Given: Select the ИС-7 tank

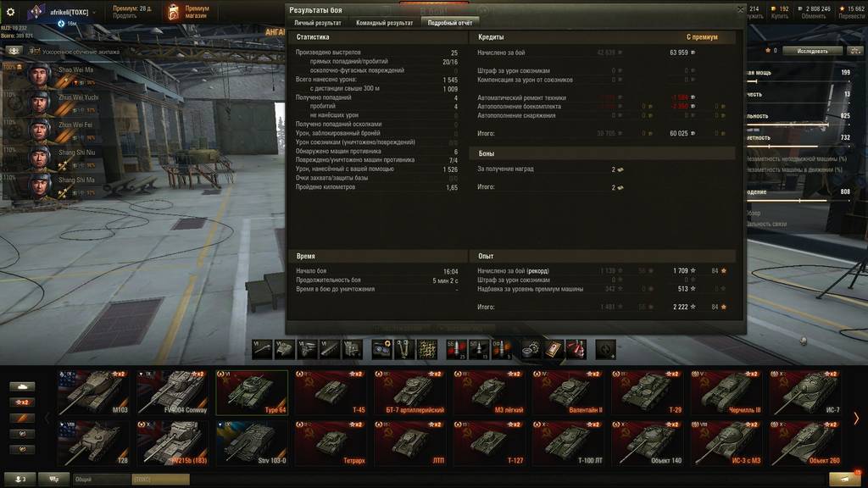Looking at the screenshot, I should [806, 392].
